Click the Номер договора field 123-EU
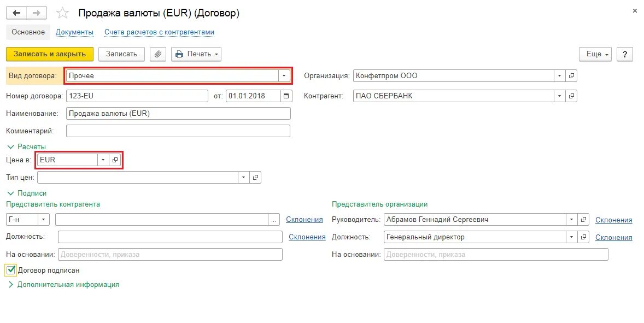 tap(137, 96)
